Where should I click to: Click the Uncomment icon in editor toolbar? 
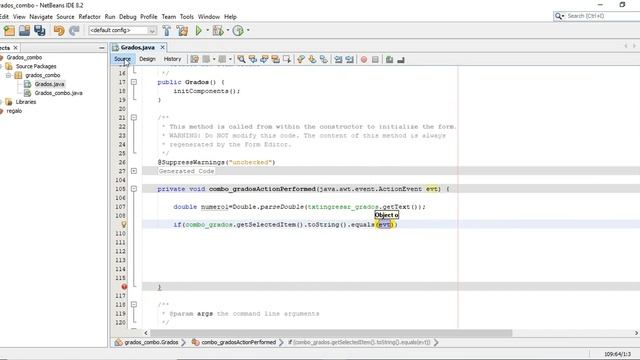point(401,60)
